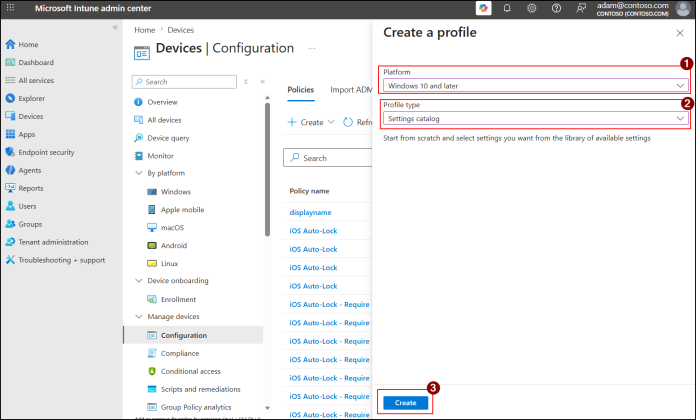696x420 pixels.
Task: Open the Profile type dropdown
Action: point(535,119)
